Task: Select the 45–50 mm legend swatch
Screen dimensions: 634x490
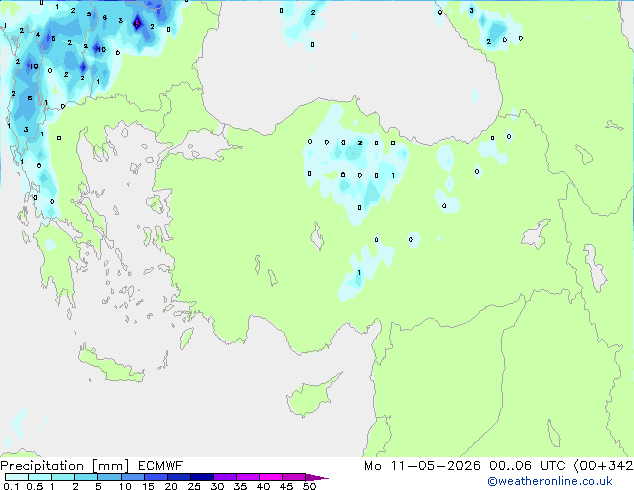Action: pyautogui.click(x=294, y=477)
